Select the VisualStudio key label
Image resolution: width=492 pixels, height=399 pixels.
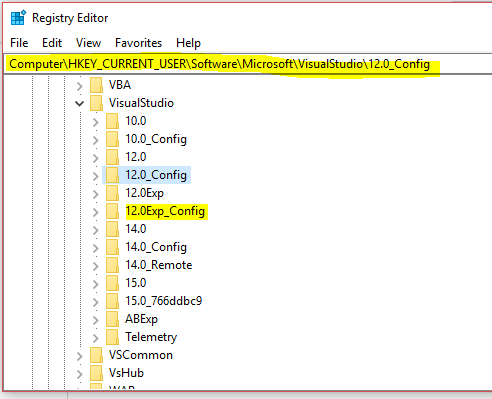[x=141, y=103]
